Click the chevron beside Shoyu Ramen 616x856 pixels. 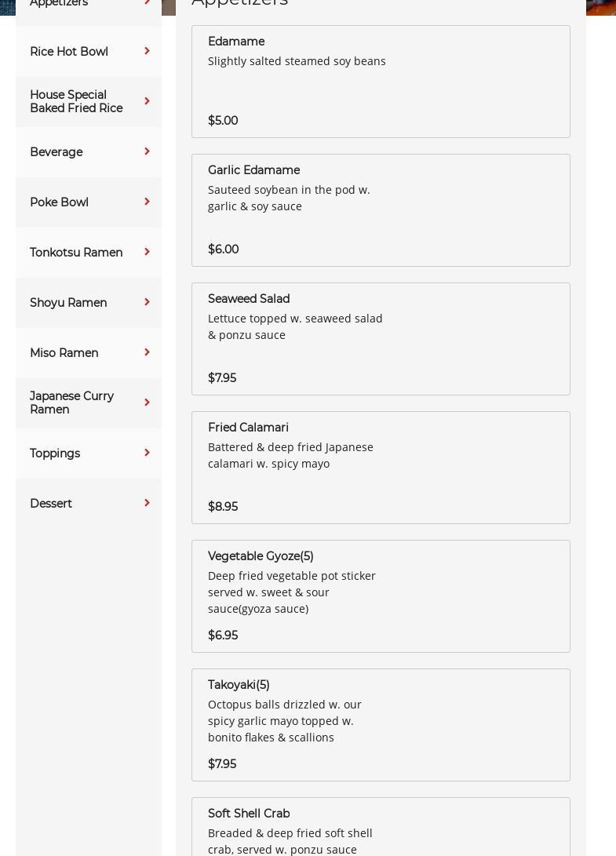pyautogui.click(x=147, y=302)
